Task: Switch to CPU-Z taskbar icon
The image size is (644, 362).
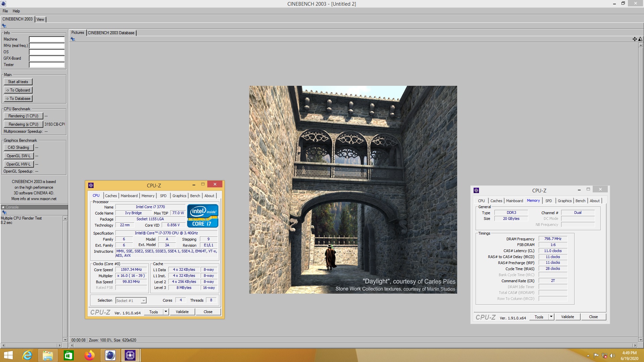Action: tap(130, 355)
